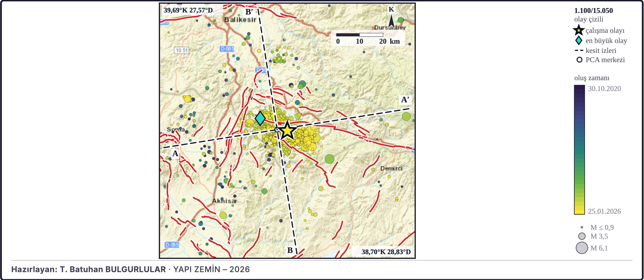Click the green event circle near Dursunbey
644x280 pixels.
click(400, 20)
